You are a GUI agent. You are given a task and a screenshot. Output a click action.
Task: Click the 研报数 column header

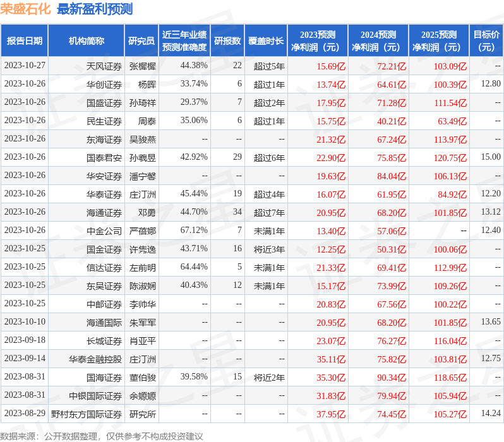[x=227, y=41]
